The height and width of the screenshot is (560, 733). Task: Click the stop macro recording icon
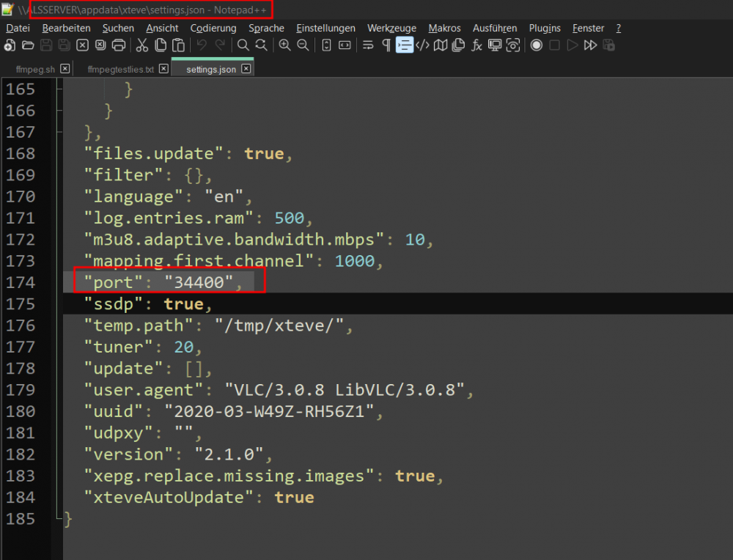click(554, 45)
